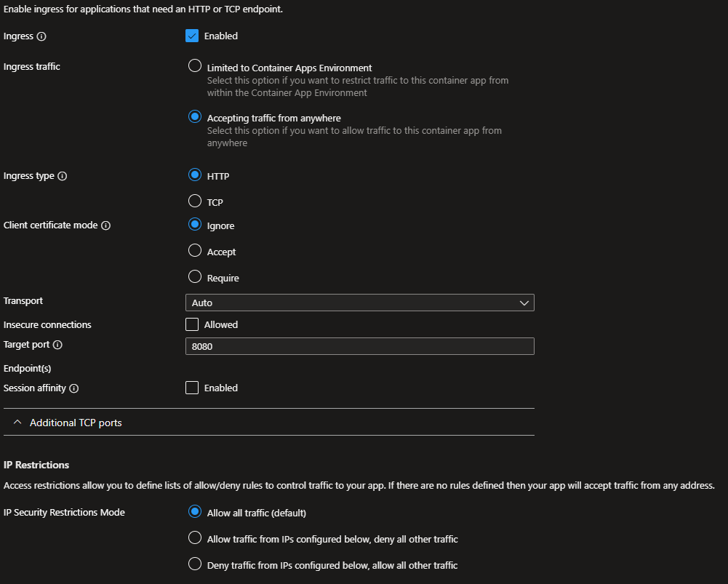Open the Transport dropdown showing Auto

point(360,303)
